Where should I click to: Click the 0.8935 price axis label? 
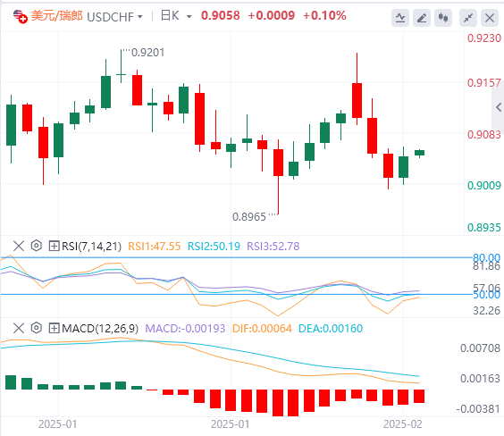coord(484,228)
